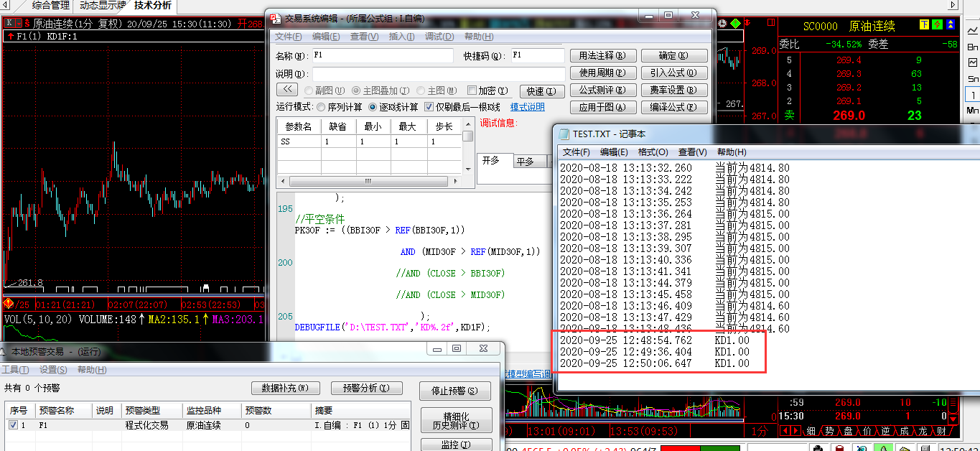Open 文件 menu in 交易系统编辑 window
The height and width of the screenshot is (451, 980).
(x=289, y=37)
